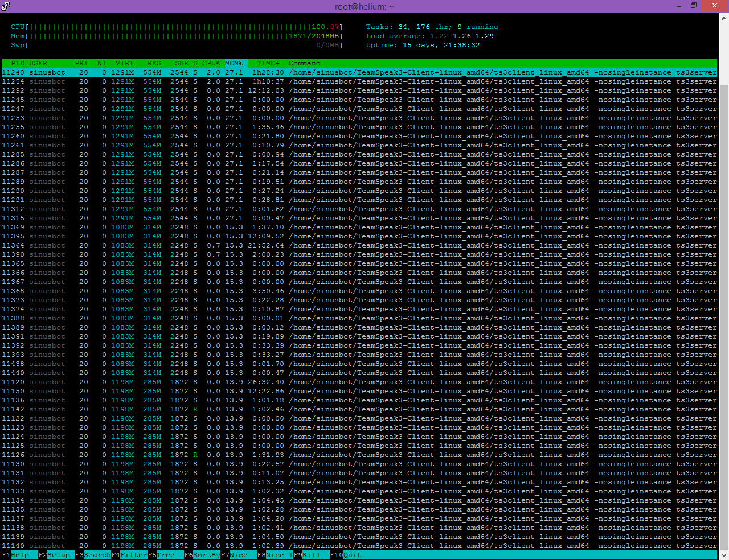The height and width of the screenshot is (560, 729).
Task: Click the root@helium window title bar
Action: tap(364, 6)
